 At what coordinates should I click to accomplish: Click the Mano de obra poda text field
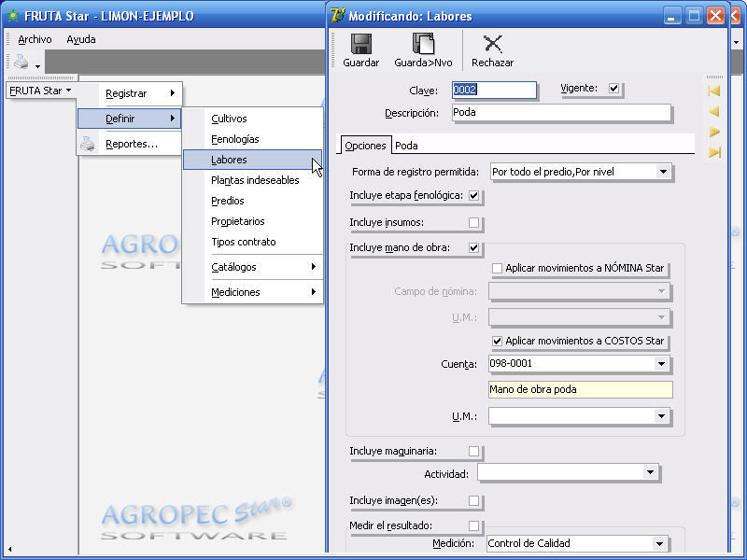click(580, 389)
